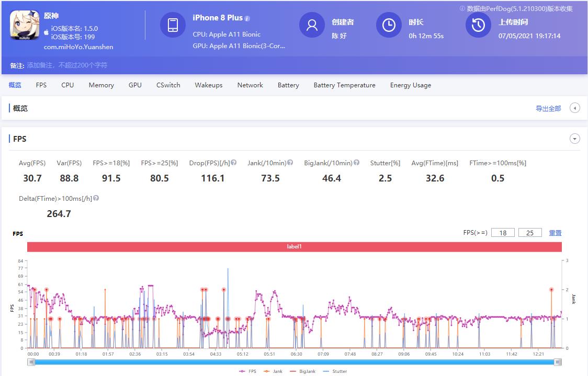Click the 重置 reset link
The width and height of the screenshot is (588, 376).
(555, 233)
